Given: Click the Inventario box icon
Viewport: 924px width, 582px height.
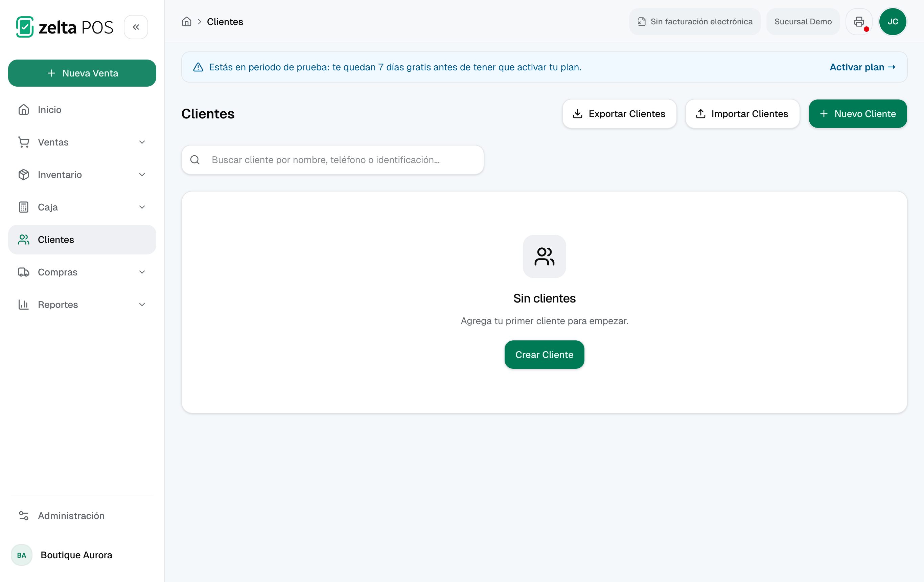Looking at the screenshot, I should 24,175.
